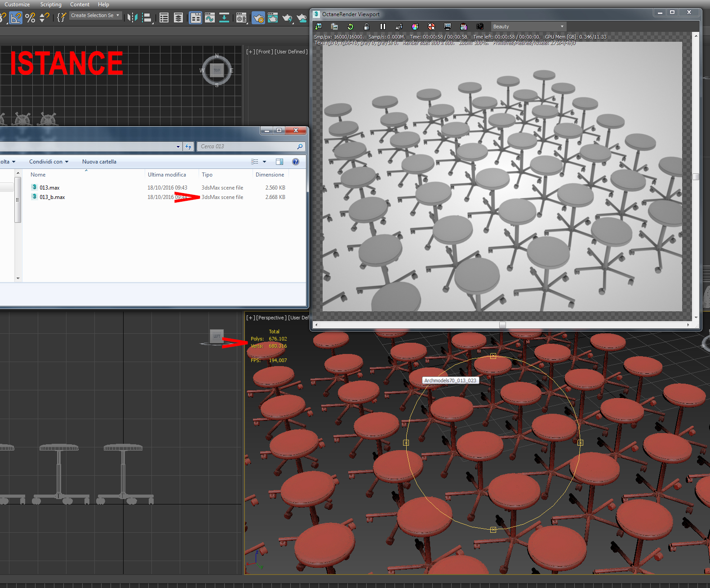Expand the Create Selection Set dropdown
Screen dimensions: 710x588
point(118,15)
